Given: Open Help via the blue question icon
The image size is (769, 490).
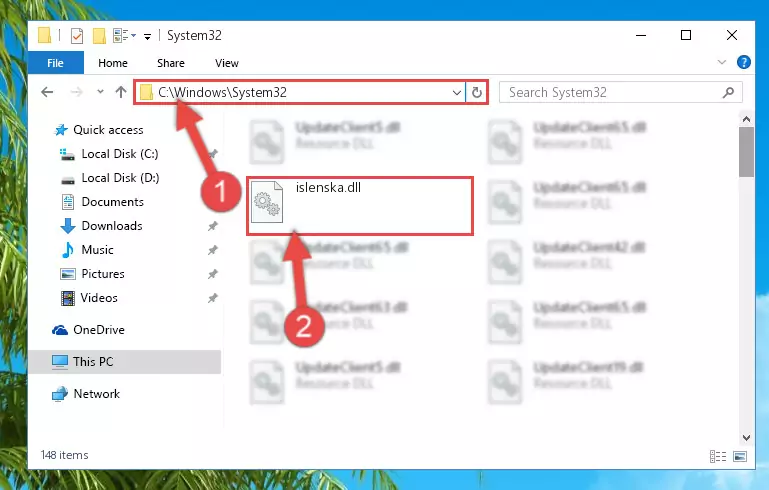Looking at the screenshot, I should click(x=743, y=62).
